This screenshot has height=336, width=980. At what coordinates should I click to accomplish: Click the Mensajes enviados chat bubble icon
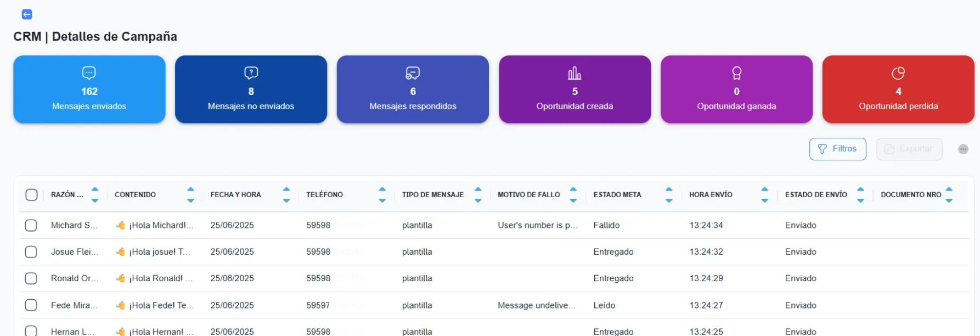coord(89,73)
